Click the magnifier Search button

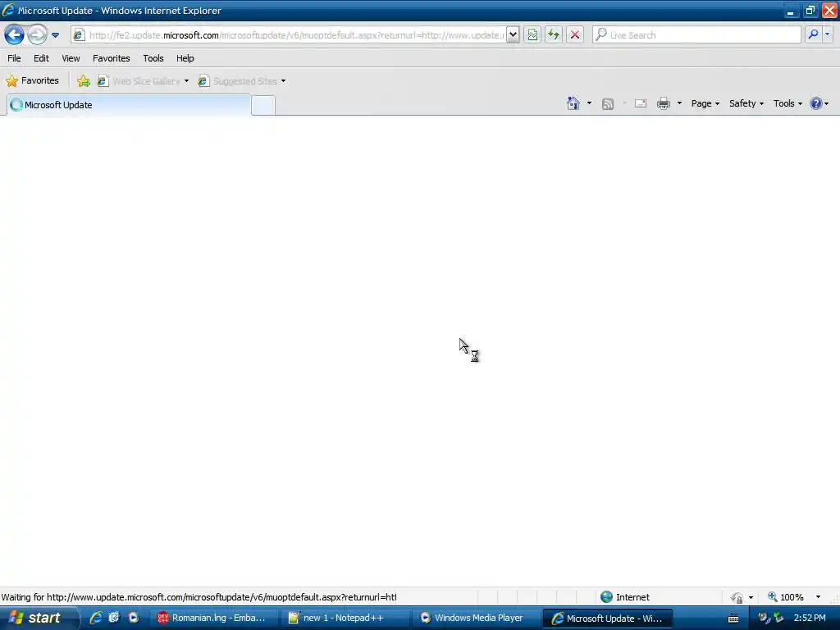point(813,34)
